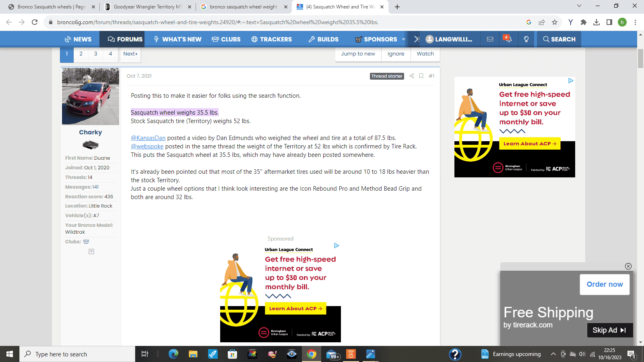Bookmark post #1 icon
Screen dimensions: 644x362
click(421, 76)
